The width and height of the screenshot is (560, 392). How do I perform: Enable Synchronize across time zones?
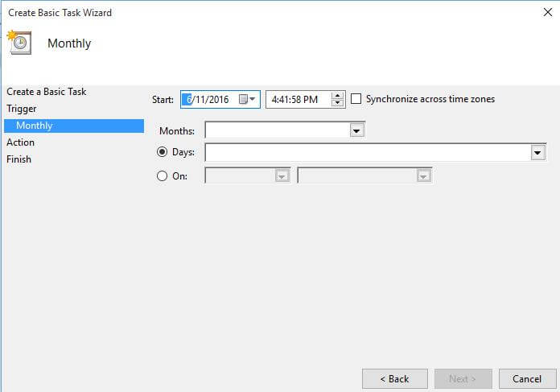click(x=356, y=99)
